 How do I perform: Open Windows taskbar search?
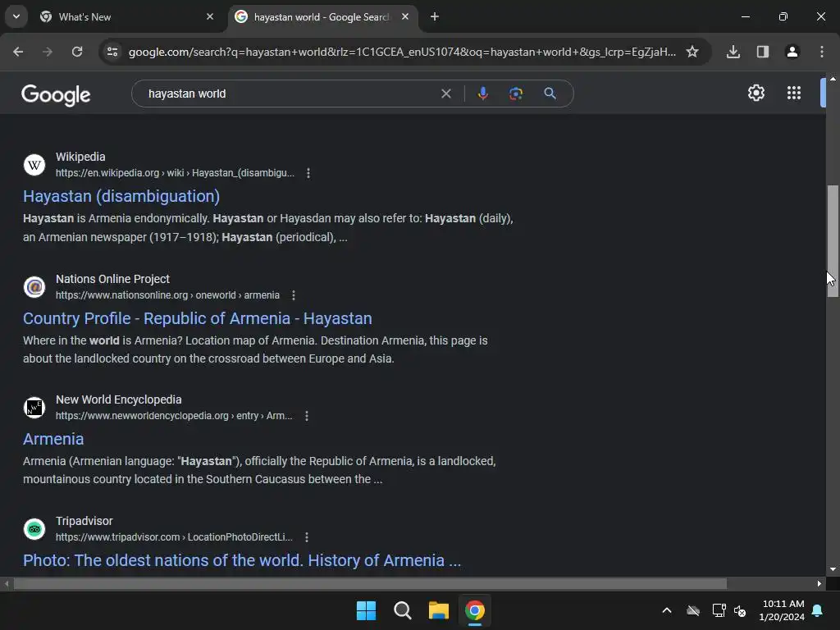tap(402, 610)
